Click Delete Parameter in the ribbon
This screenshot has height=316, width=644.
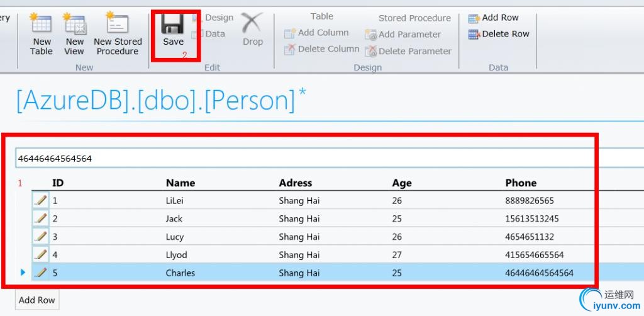409,52
